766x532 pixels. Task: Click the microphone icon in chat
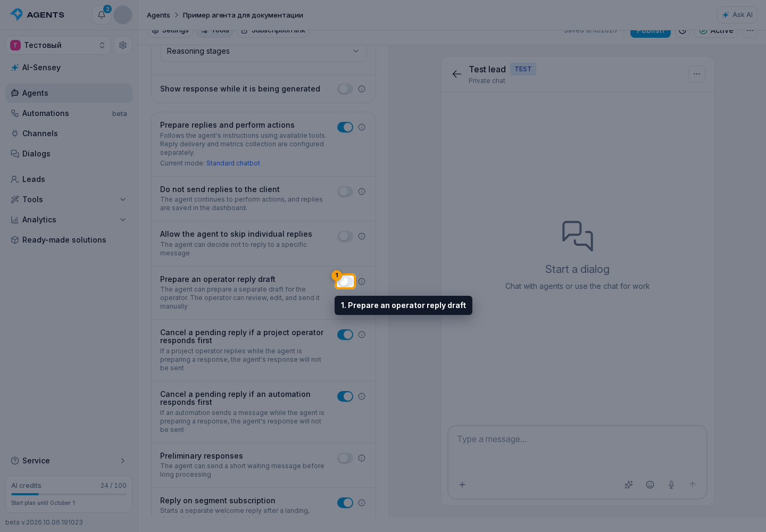(671, 485)
